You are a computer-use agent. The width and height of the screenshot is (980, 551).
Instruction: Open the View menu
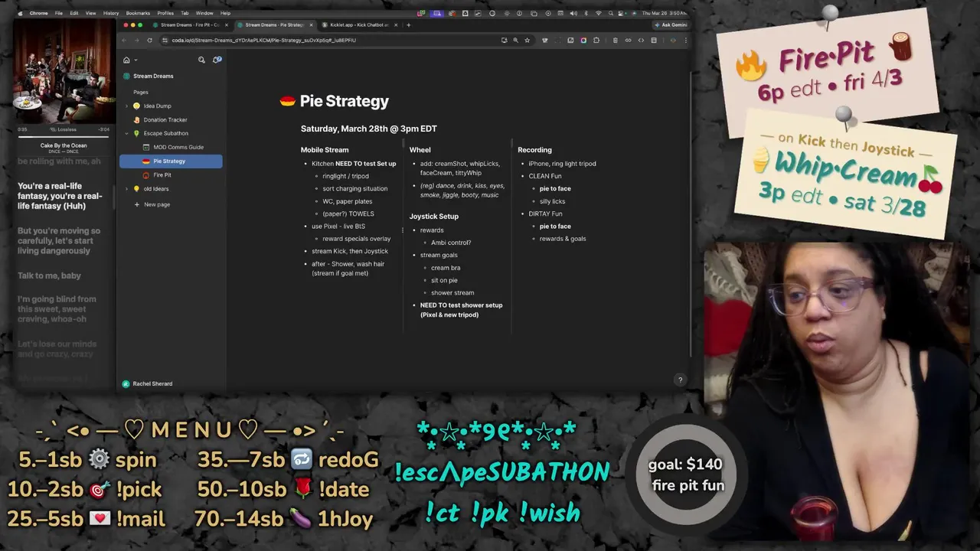point(90,13)
